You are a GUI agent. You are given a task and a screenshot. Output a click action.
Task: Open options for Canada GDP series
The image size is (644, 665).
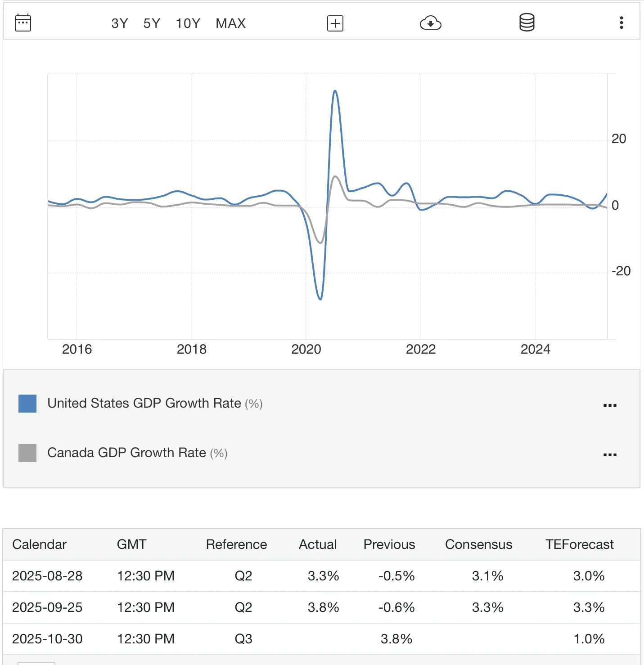click(x=609, y=455)
